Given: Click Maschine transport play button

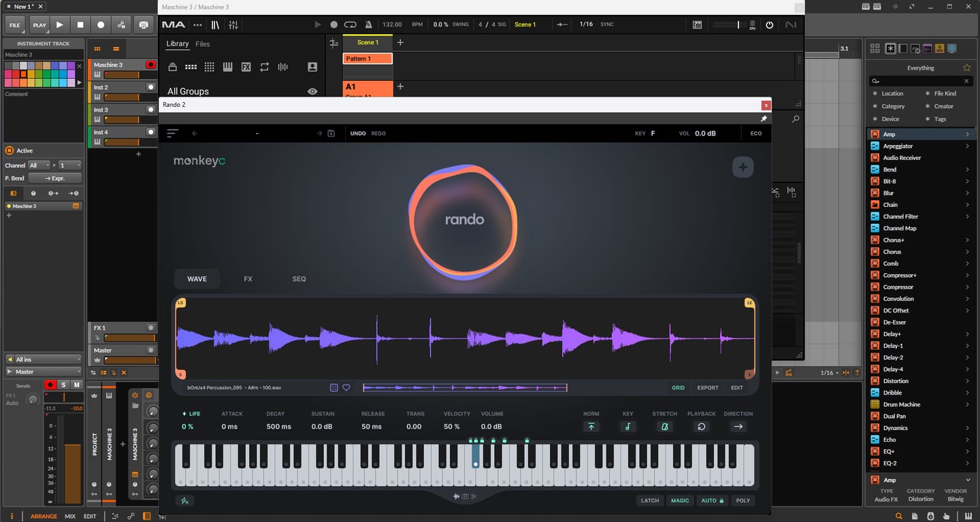Looking at the screenshot, I should [317, 25].
